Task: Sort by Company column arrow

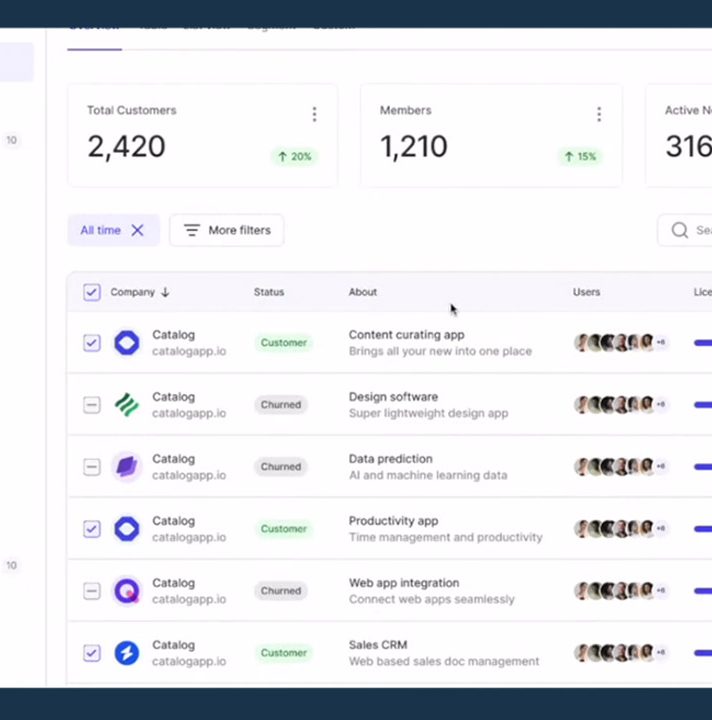Action: [165, 292]
